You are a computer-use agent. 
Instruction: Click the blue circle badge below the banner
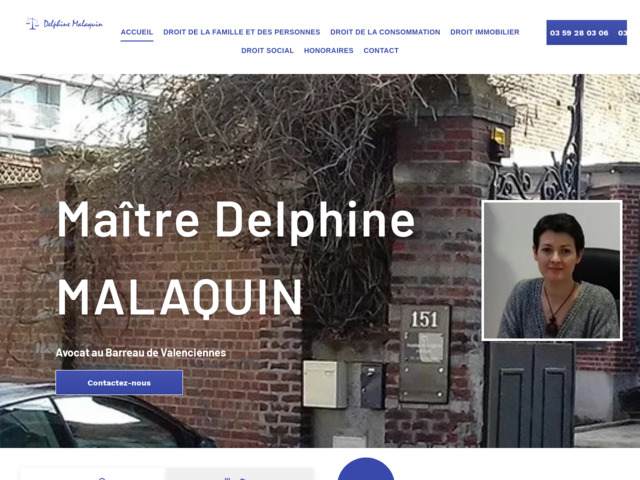[x=366, y=469]
